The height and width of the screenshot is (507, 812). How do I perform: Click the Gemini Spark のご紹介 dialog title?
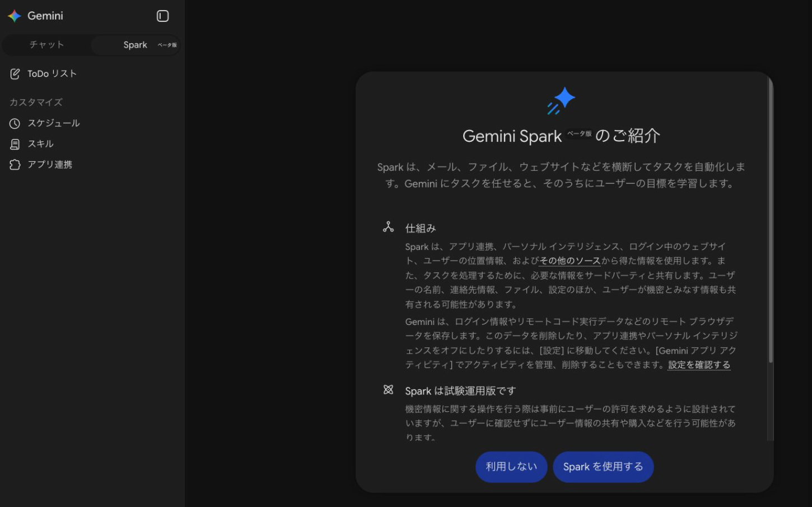pyautogui.click(x=561, y=136)
